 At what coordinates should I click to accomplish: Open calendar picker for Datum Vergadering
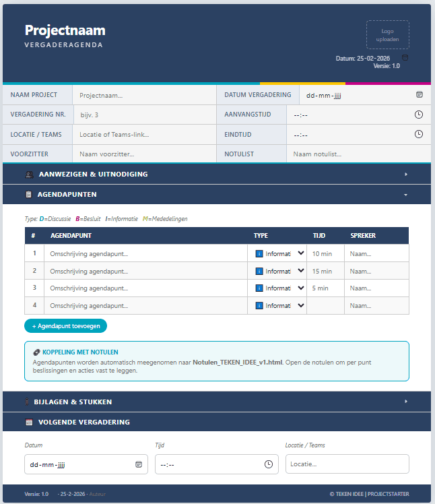click(420, 94)
